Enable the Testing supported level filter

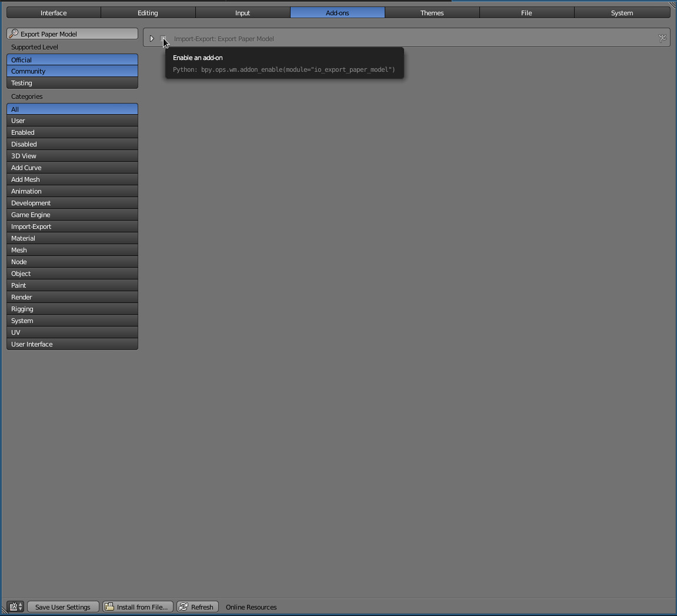(72, 83)
